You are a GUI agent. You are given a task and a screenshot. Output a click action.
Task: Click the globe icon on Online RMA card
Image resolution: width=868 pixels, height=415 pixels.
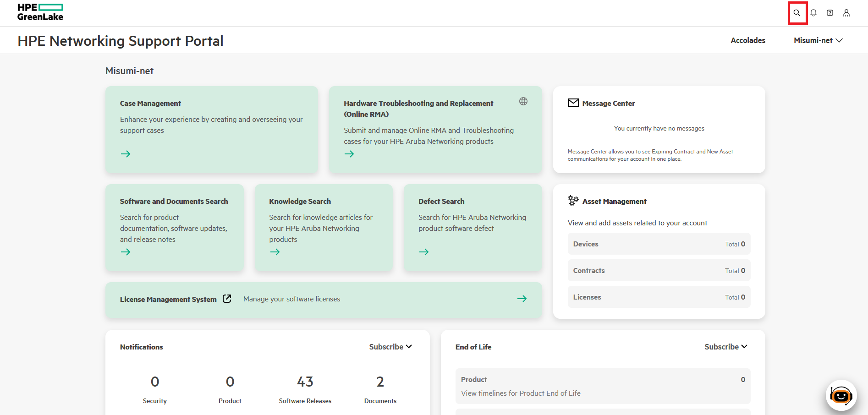point(523,101)
